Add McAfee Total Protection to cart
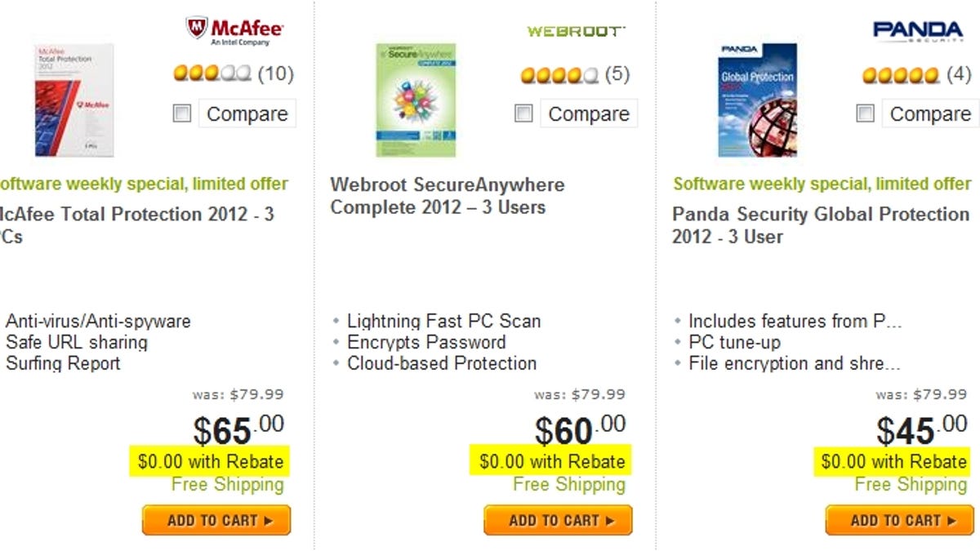980x551 pixels. [216, 520]
